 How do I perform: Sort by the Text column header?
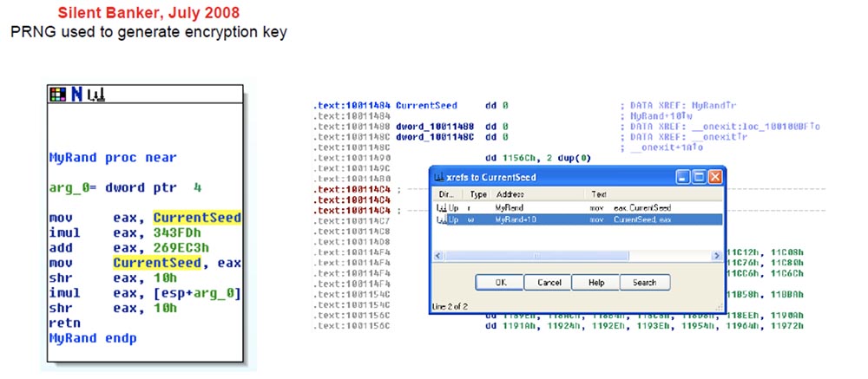tap(654, 195)
